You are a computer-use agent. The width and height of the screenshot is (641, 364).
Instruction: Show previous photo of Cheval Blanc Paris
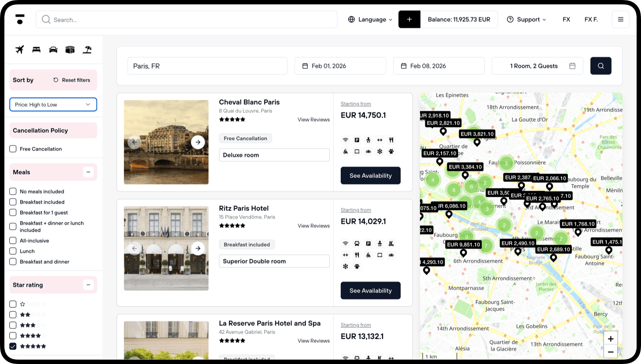tap(135, 142)
